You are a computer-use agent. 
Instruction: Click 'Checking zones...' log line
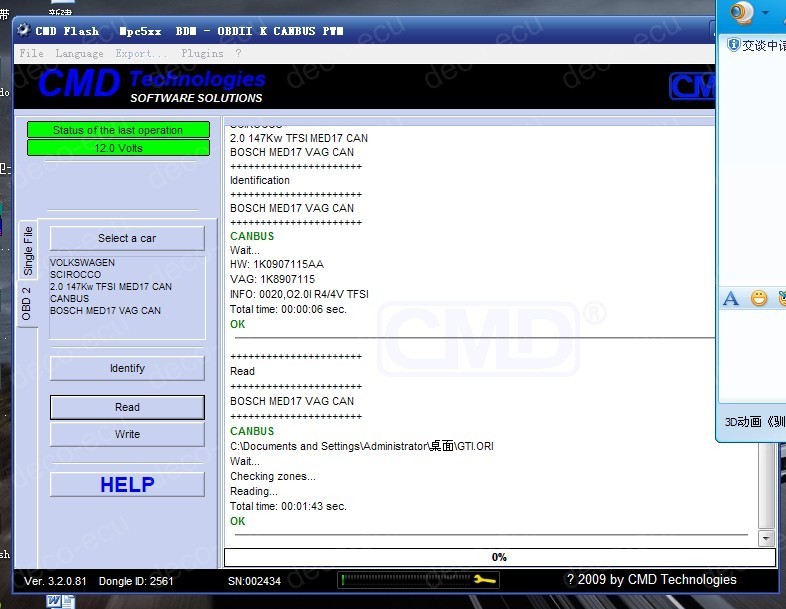273,476
